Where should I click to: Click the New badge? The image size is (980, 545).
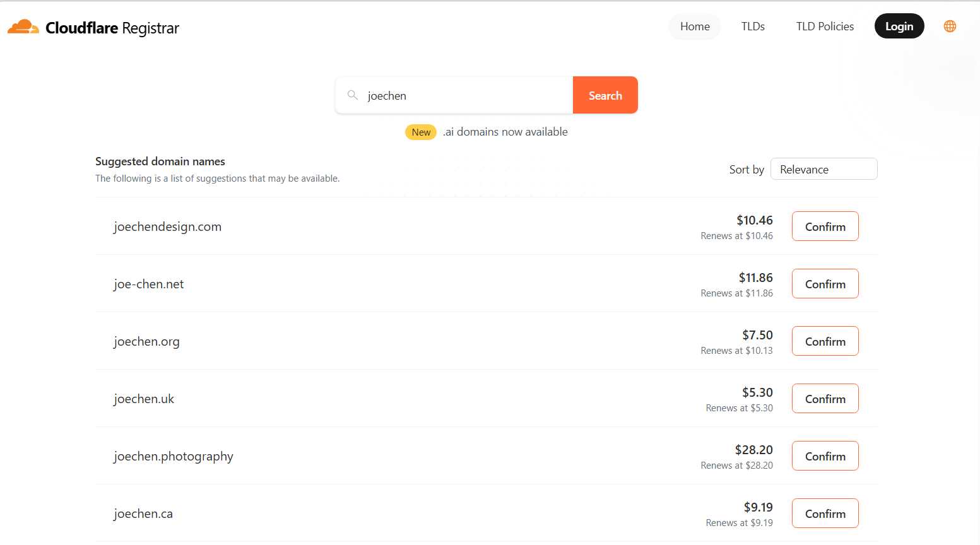pyautogui.click(x=421, y=132)
